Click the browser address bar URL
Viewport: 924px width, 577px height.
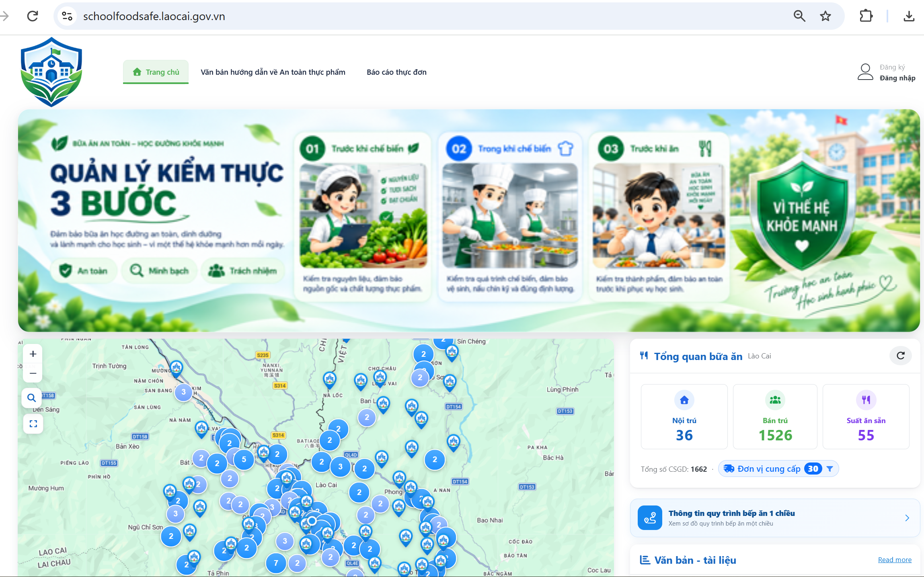[x=154, y=16]
